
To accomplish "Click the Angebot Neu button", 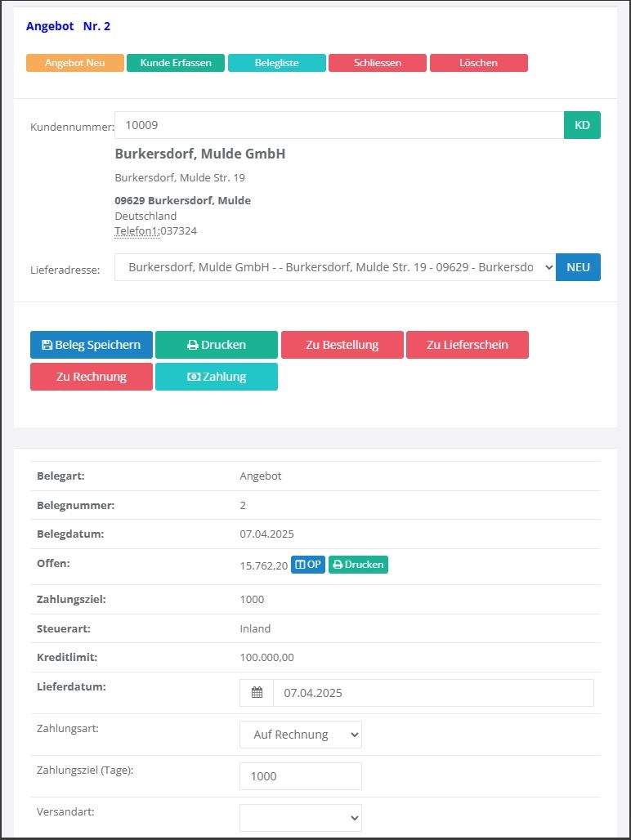I will pos(75,63).
